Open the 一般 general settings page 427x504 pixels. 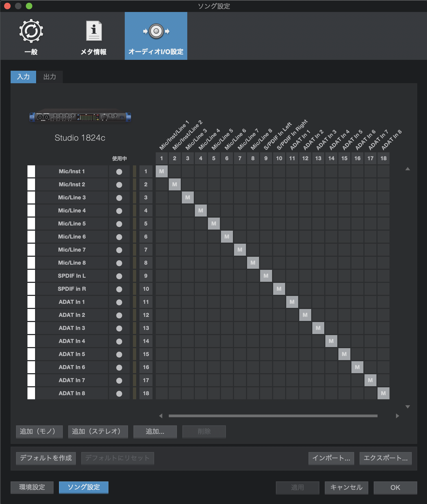click(31, 36)
